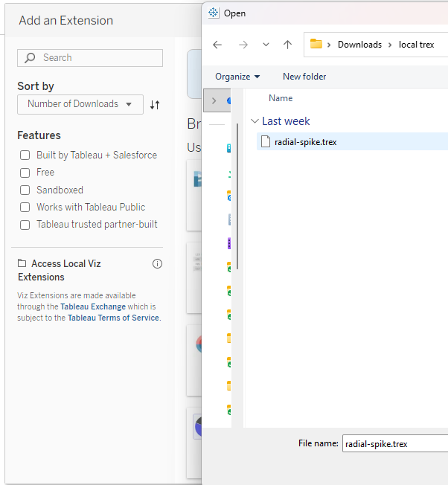Click the Forward arrow in Open dialog
Viewport: 448px width, 485px height.
(243, 45)
